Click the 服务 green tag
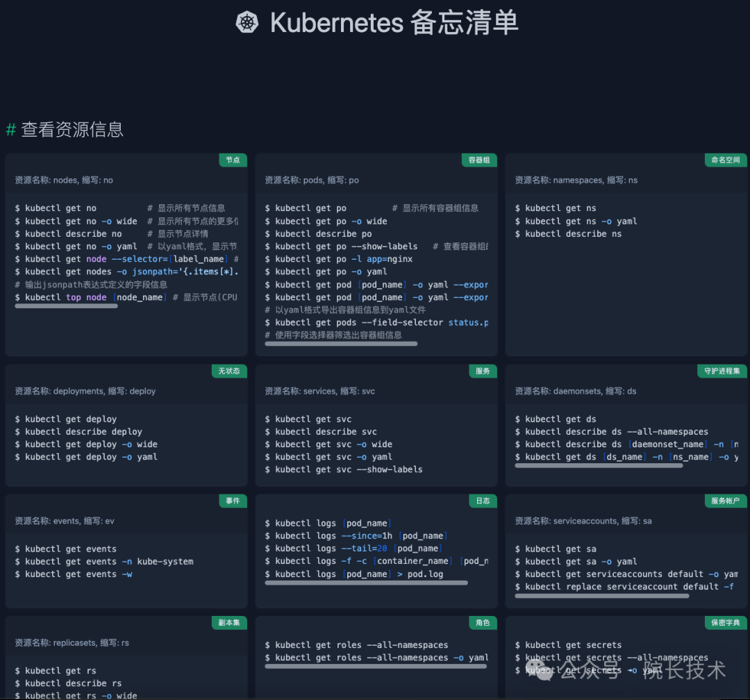Image resolution: width=750 pixels, height=700 pixels. pos(483,371)
